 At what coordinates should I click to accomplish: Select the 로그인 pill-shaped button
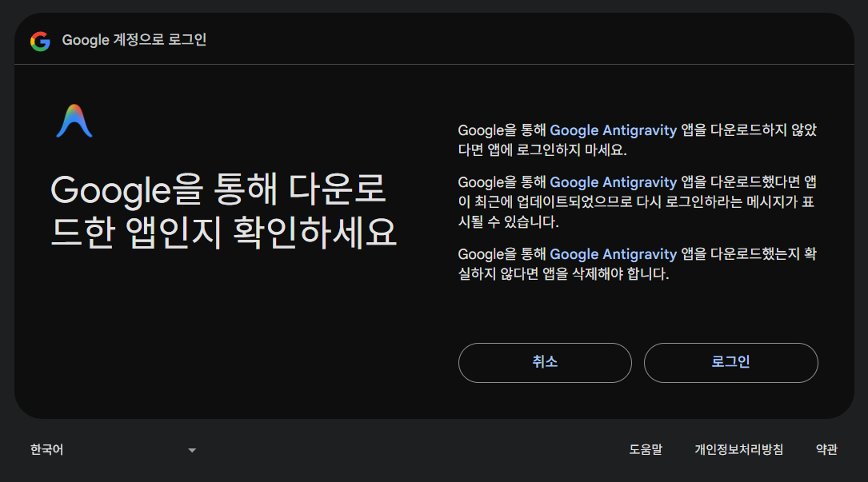click(730, 363)
